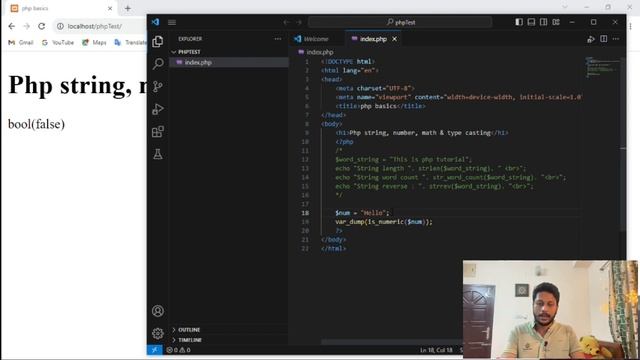Reload the localhost page in Chrome
The image size is (640, 360).
42,26
